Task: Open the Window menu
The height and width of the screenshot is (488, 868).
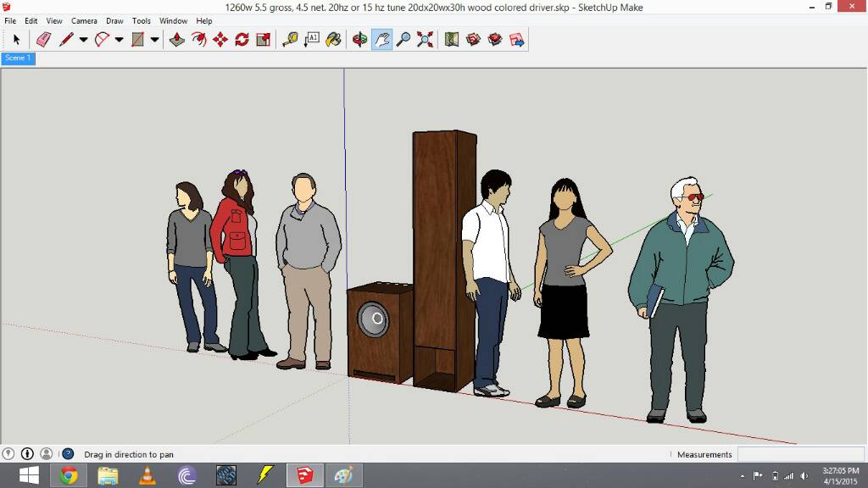Action: (x=173, y=20)
